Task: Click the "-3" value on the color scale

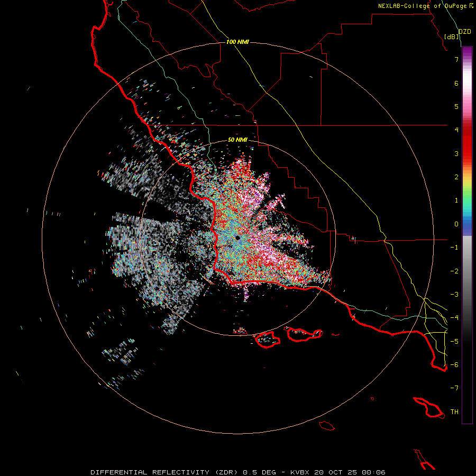Action: point(454,295)
